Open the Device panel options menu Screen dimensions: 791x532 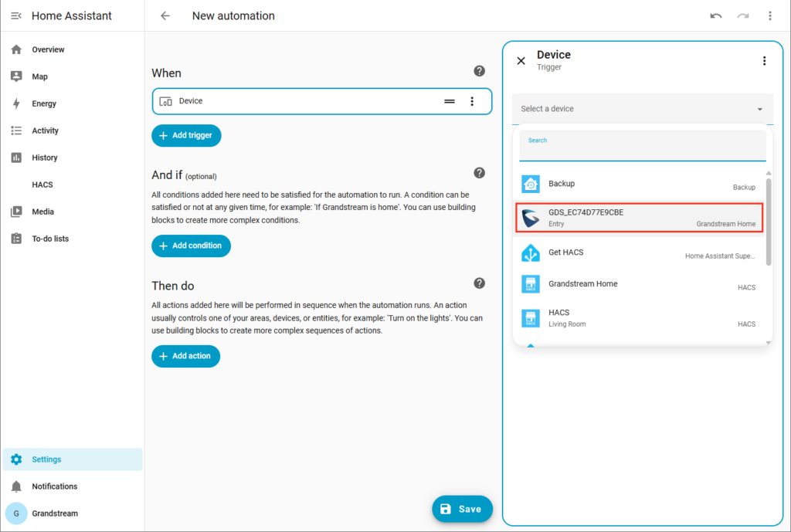pyautogui.click(x=764, y=61)
